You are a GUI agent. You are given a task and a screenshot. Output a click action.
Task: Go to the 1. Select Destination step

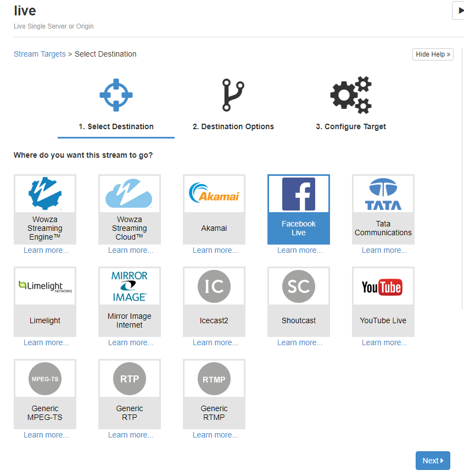[x=116, y=126]
